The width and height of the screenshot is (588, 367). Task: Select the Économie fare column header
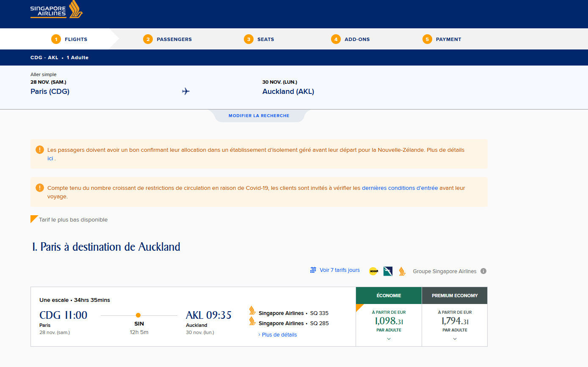pos(389,296)
